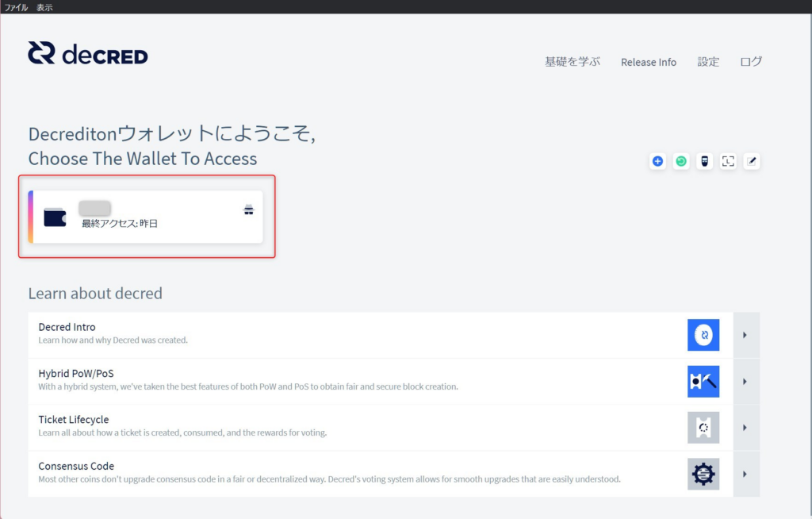Click the 基礎を学ぶ link

572,62
